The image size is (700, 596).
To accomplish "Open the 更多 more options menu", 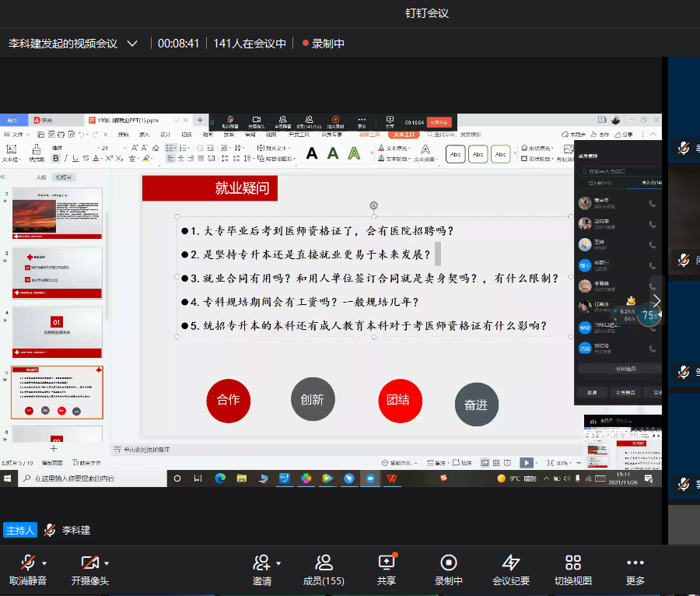I will pyautogui.click(x=635, y=563).
